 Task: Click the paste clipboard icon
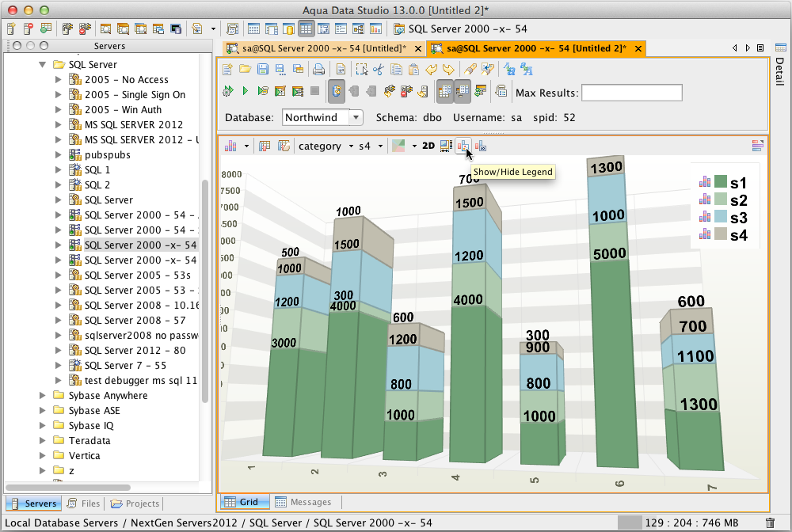click(x=413, y=69)
